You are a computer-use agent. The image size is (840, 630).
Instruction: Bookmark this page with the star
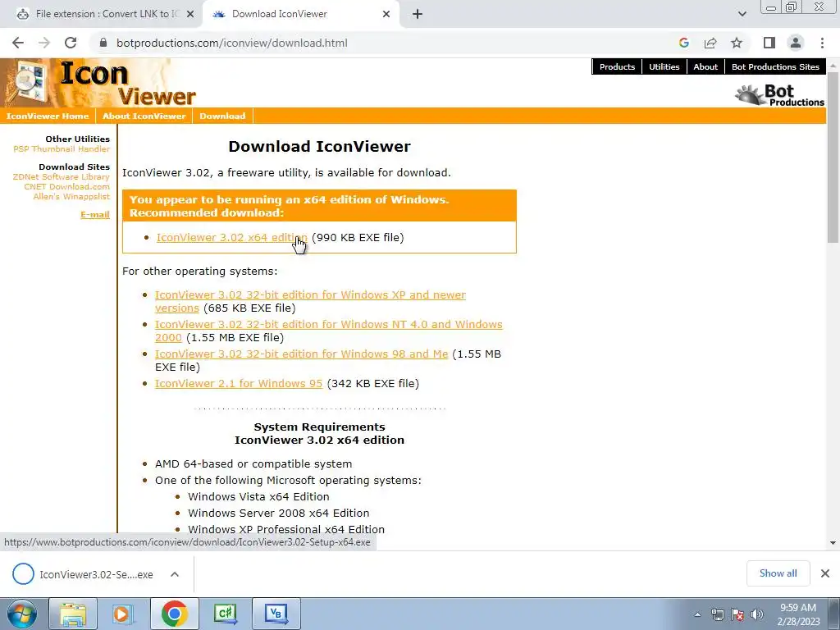(737, 43)
